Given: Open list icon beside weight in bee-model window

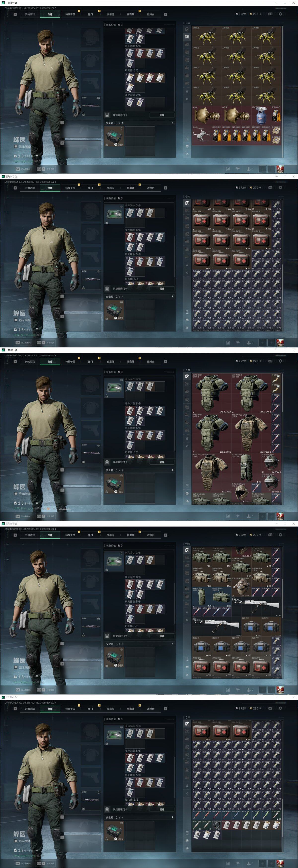Looking at the screenshot, I should tap(37, 156).
